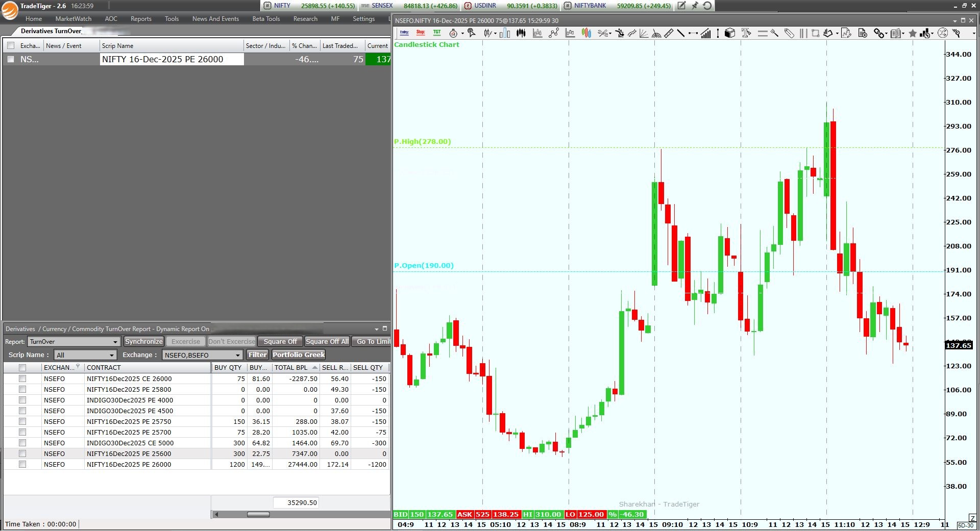980x531 pixels.
Task: Click the Synchronize button
Action: (144, 342)
